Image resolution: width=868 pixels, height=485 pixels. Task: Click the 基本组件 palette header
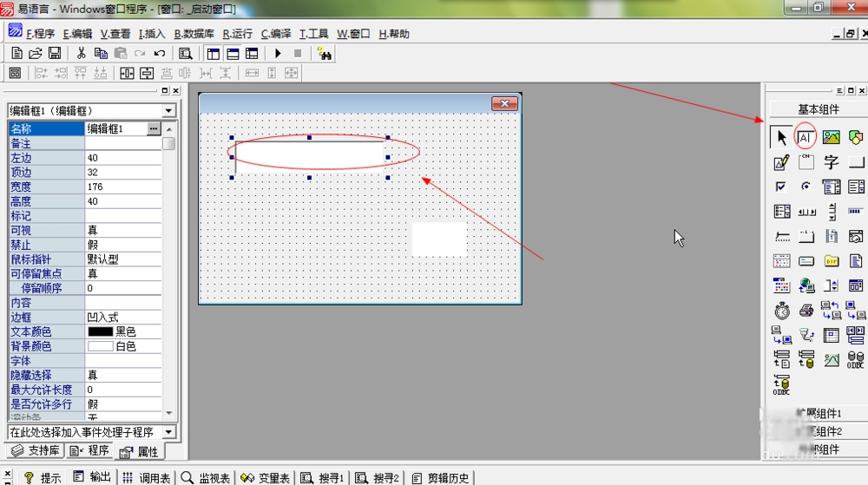[819, 109]
